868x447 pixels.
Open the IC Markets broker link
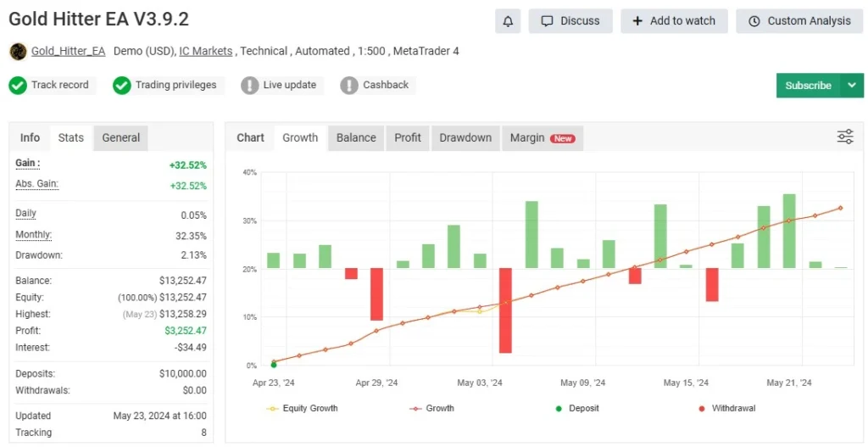click(x=206, y=52)
